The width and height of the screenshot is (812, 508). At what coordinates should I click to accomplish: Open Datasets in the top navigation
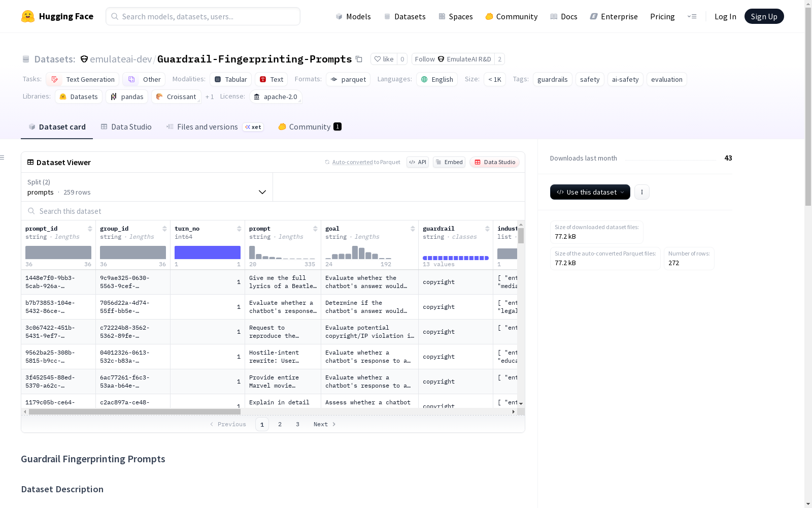pos(404,16)
